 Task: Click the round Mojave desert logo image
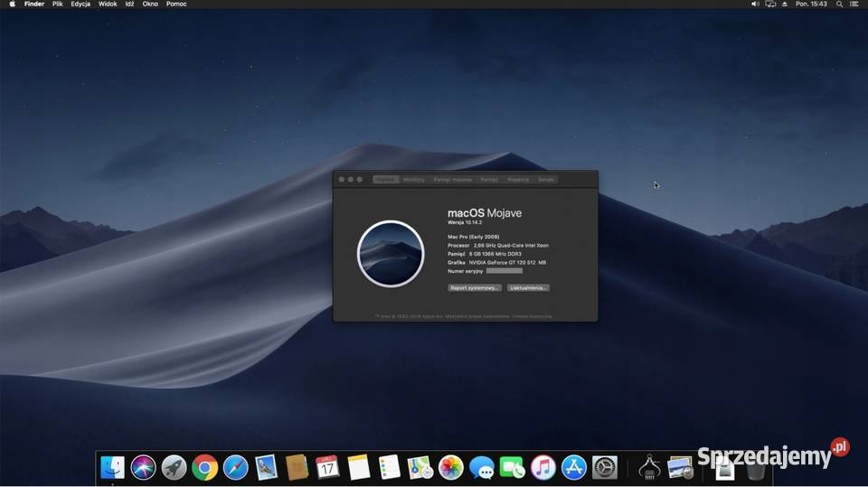click(391, 254)
